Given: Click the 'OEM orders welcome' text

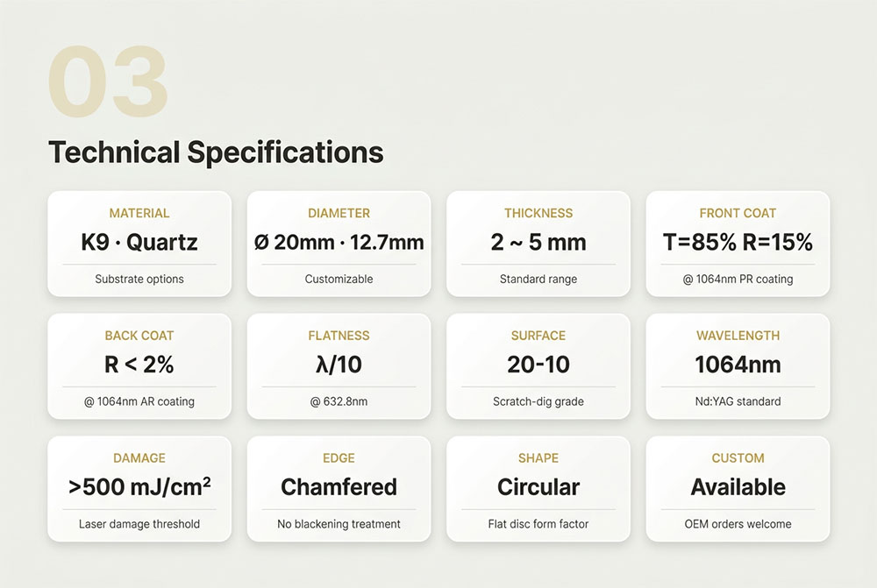Looking at the screenshot, I should click(x=738, y=524).
